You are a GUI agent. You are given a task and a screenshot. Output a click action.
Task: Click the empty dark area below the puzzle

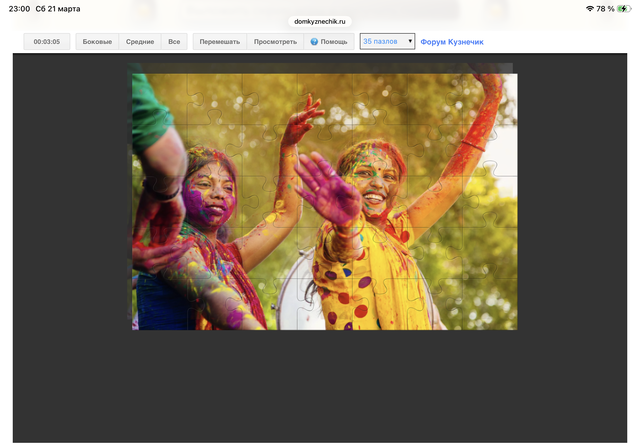(x=320, y=390)
